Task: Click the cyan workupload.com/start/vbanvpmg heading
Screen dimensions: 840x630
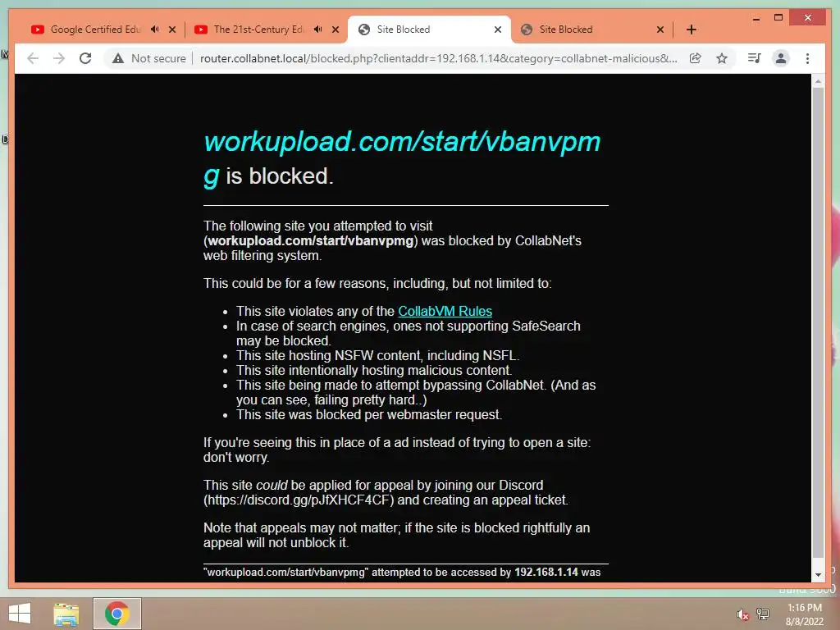Action: pyautogui.click(x=402, y=158)
